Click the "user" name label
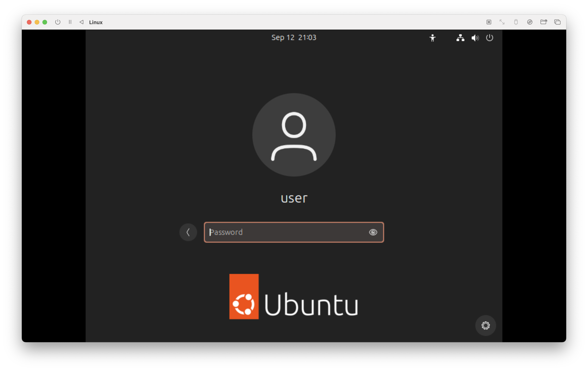The image size is (588, 371). (294, 198)
